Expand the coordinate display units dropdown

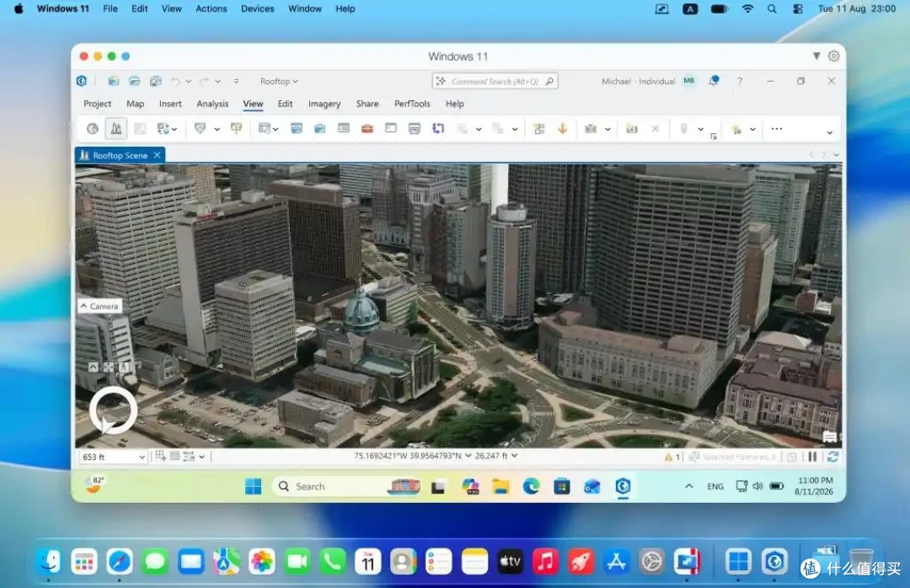click(x=468, y=456)
